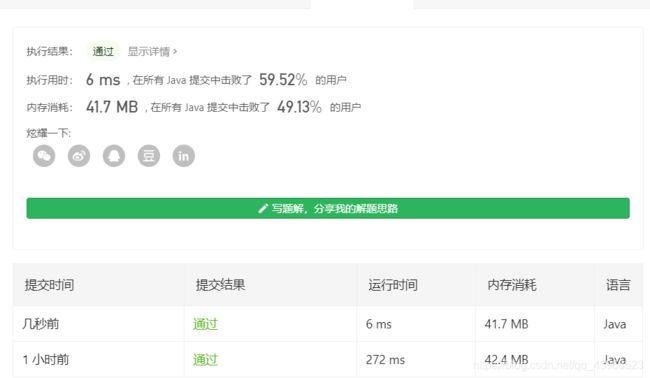Expand 显示详情 details chevron
Screen dimensions: 650x378
tap(175, 51)
